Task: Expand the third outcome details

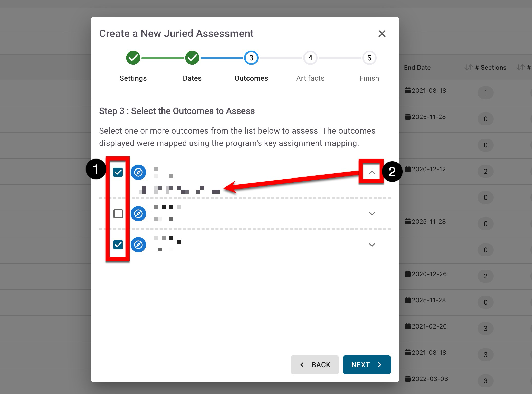Action: pos(372,245)
